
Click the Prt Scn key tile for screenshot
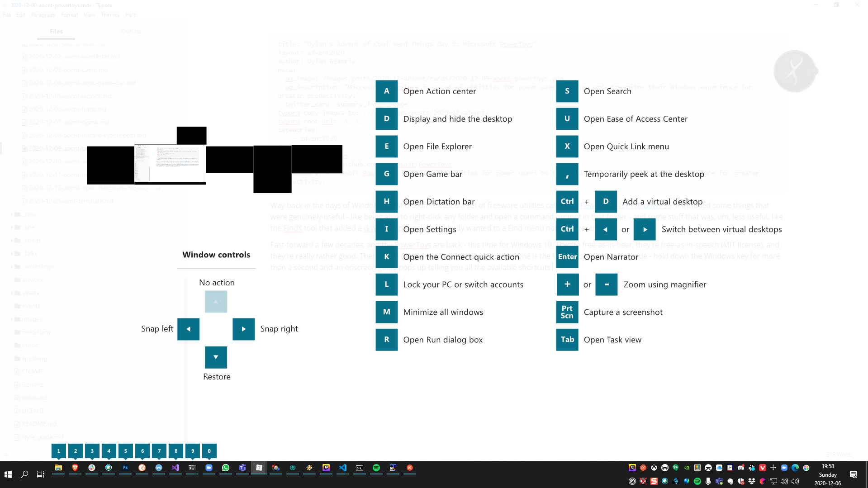[x=567, y=312]
